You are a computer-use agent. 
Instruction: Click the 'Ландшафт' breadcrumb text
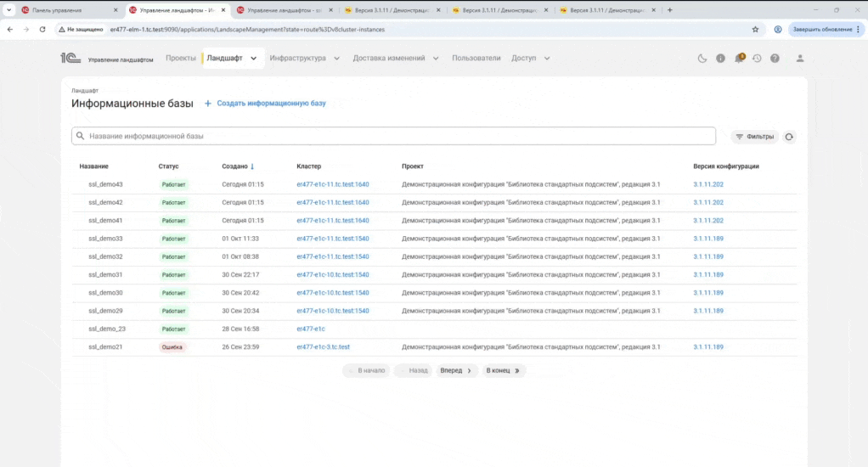[85, 90]
